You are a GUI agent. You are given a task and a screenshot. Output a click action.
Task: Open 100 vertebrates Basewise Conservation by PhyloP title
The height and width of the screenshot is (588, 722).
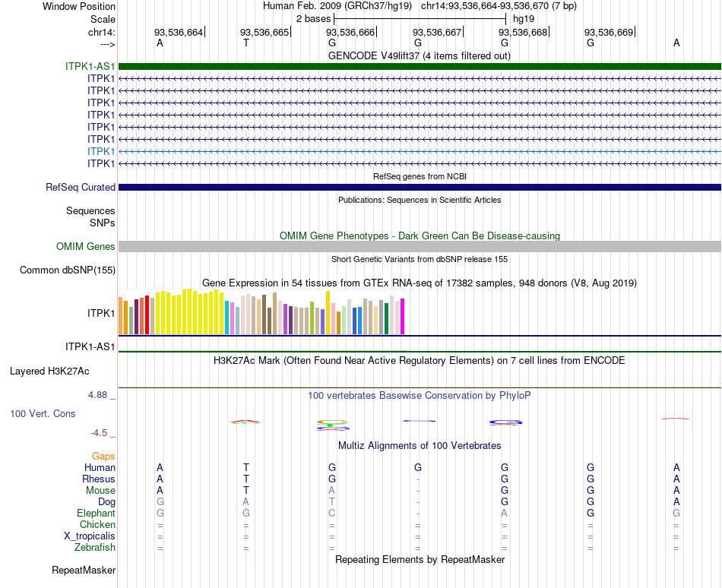(x=420, y=395)
